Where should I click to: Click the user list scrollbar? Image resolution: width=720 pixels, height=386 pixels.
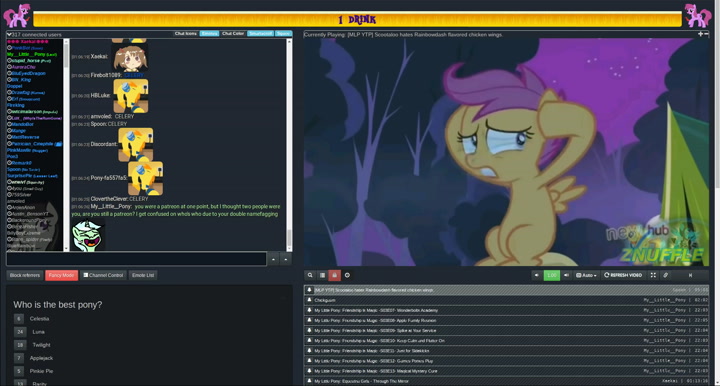tap(66, 145)
